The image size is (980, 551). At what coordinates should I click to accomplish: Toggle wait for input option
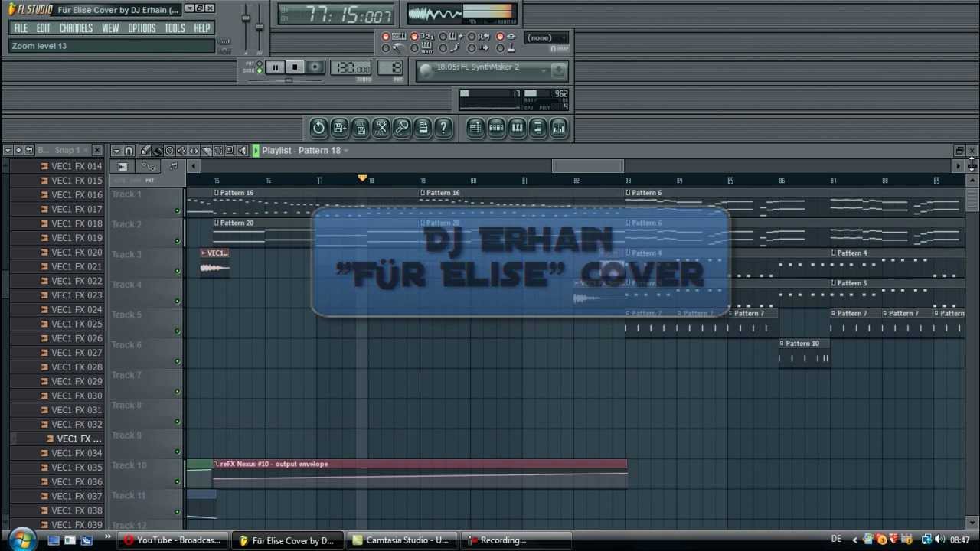423,48
